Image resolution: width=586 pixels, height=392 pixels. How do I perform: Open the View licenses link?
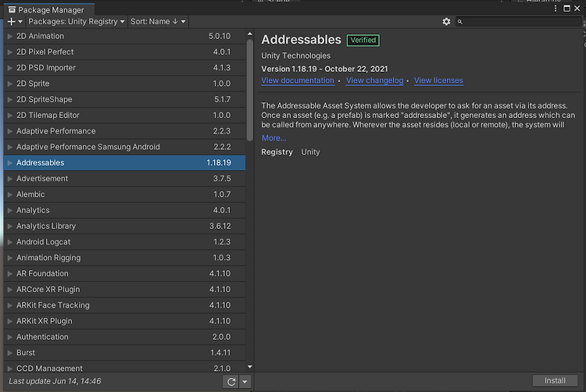(x=438, y=80)
